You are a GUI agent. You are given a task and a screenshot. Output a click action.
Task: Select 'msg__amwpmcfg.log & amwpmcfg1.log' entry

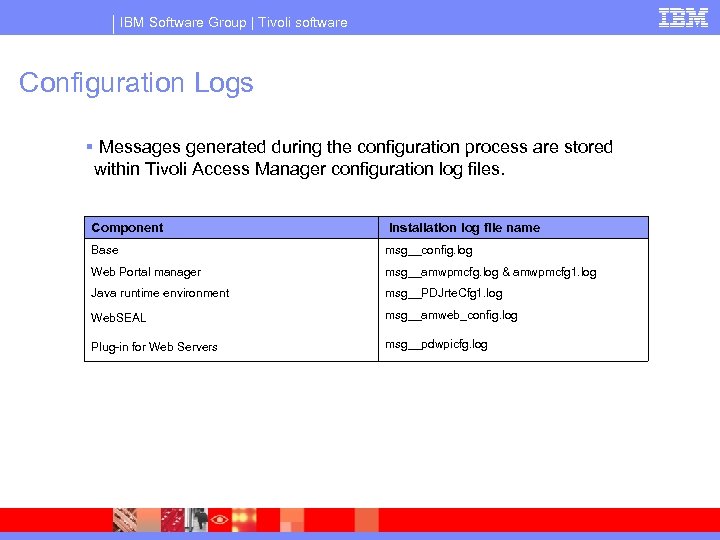(490, 272)
